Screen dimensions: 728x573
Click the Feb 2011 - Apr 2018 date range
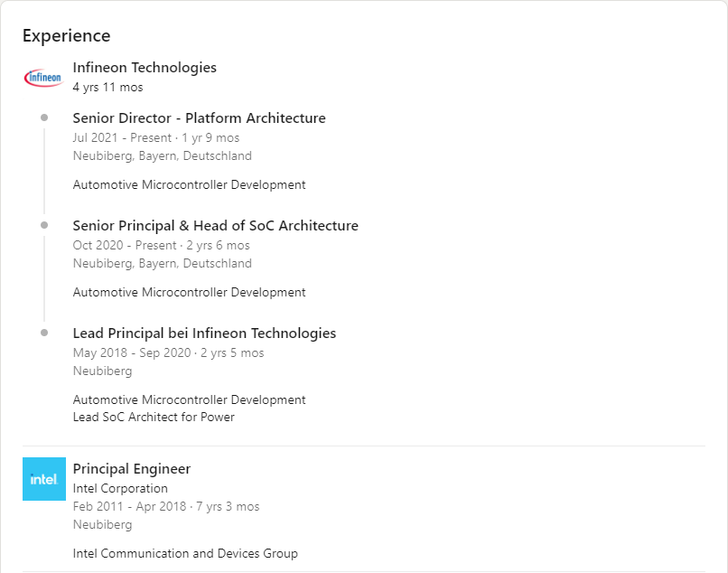(129, 506)
